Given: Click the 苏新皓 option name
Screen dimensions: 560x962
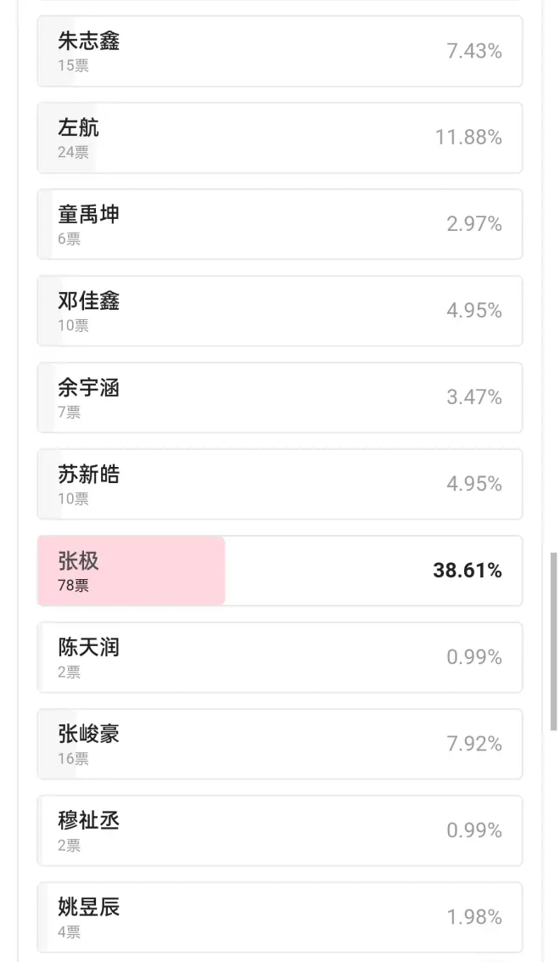Looking at the screenshot, I should pyautogui.click(x=88, y=475).
